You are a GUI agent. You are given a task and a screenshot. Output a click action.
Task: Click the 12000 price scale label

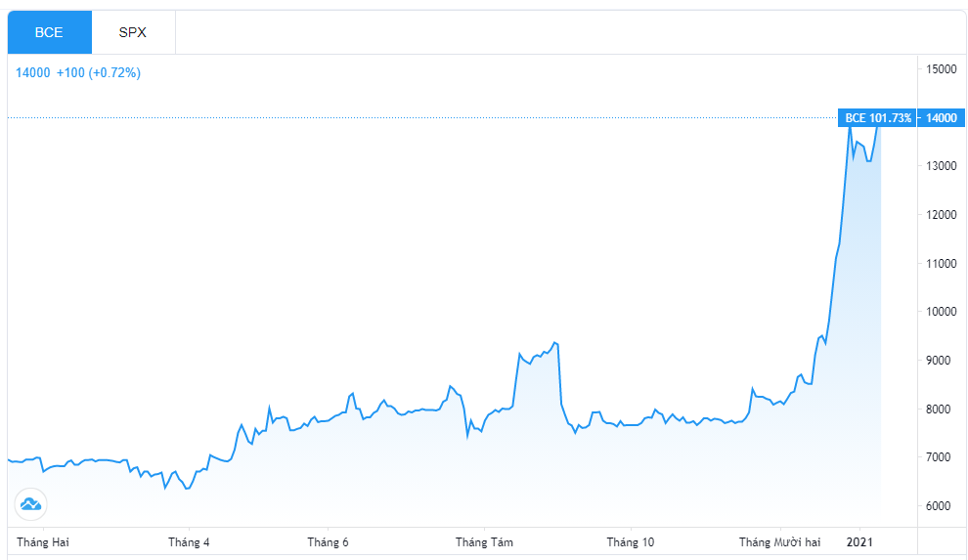coord(941,215)
